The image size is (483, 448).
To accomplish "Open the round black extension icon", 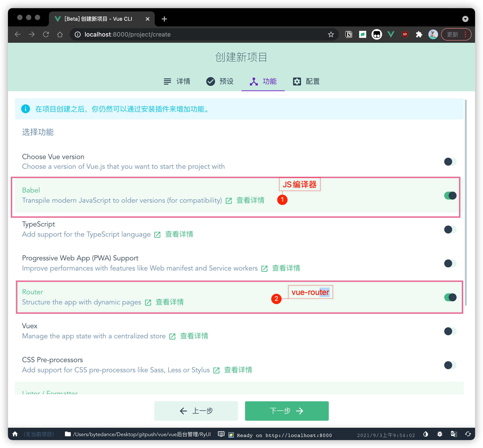I will coord(377,34).
